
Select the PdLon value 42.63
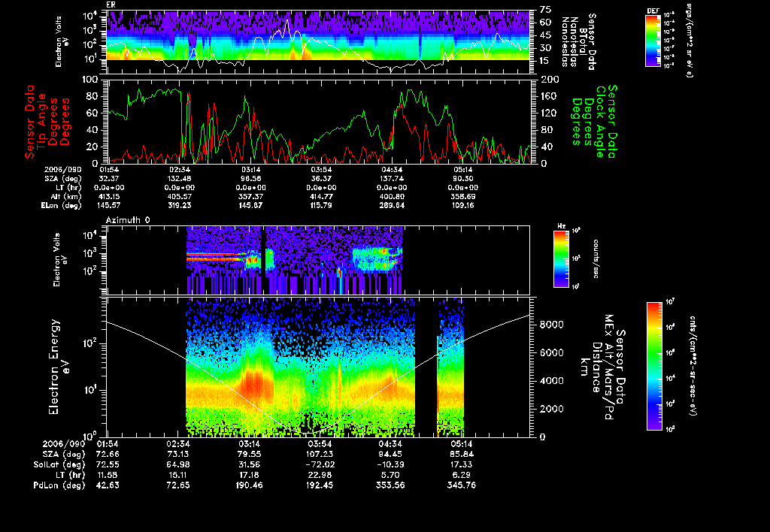click(x=108, y=485)
